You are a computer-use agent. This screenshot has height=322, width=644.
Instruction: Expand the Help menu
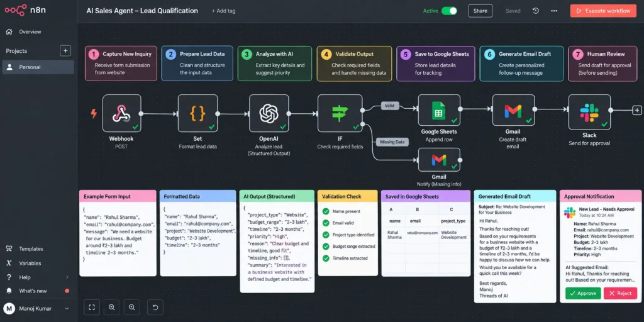(38, 277)
